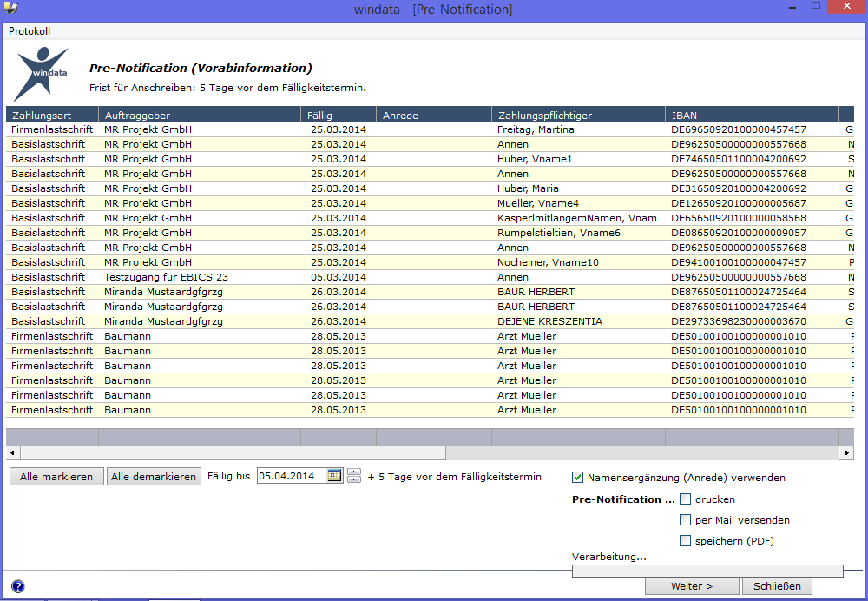
Task: Sort by the Fällig column header
Action: pyautogui.click(x=339, y=115)
